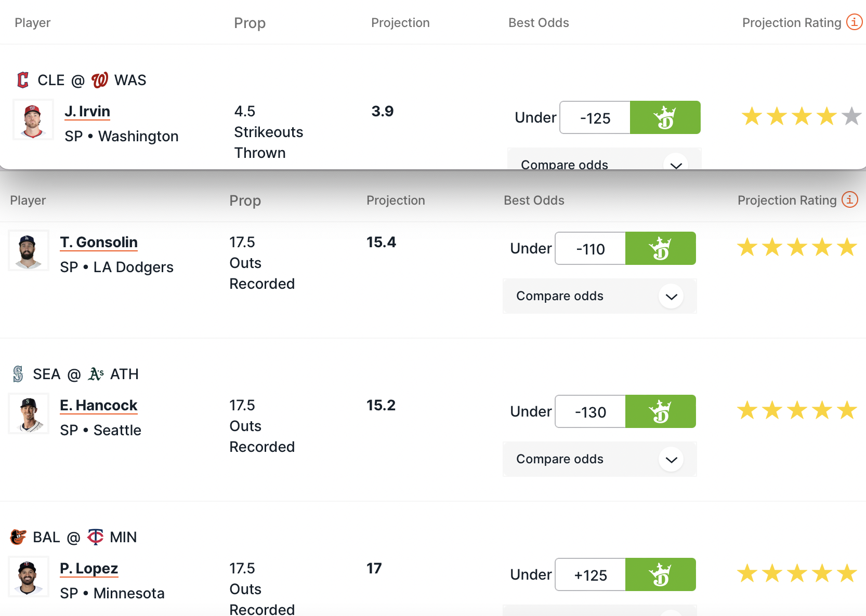Click the Projection Rating info icon
Screen dimensions: 866x616
pos(854,22)
